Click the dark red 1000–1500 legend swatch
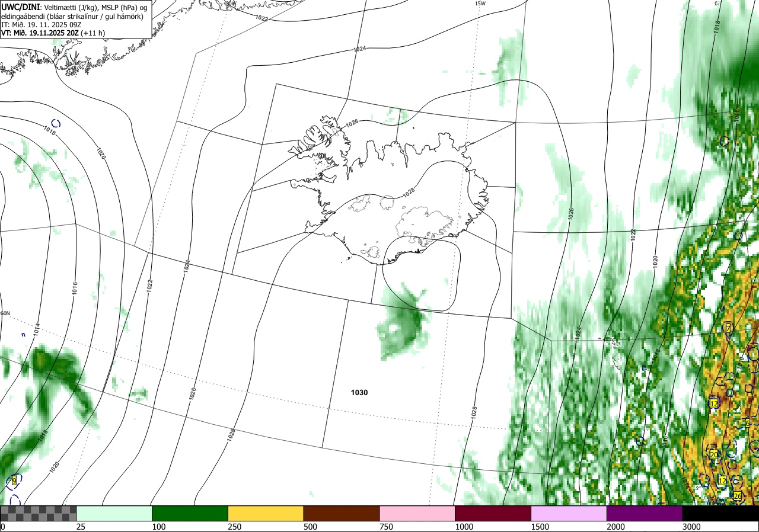This screenshot has height=532, width=759. [493, 513]
